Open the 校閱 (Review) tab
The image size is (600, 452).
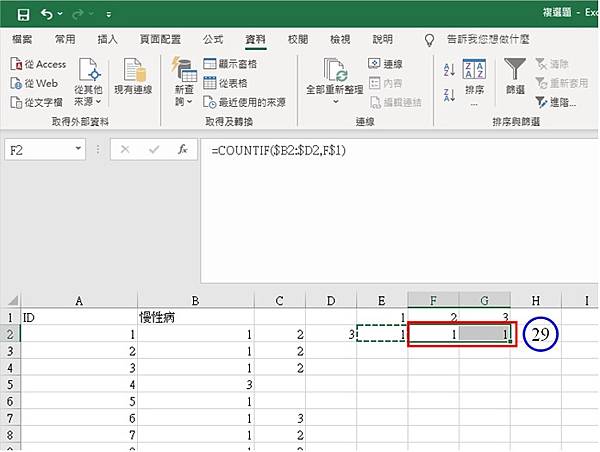coord(298,39)
